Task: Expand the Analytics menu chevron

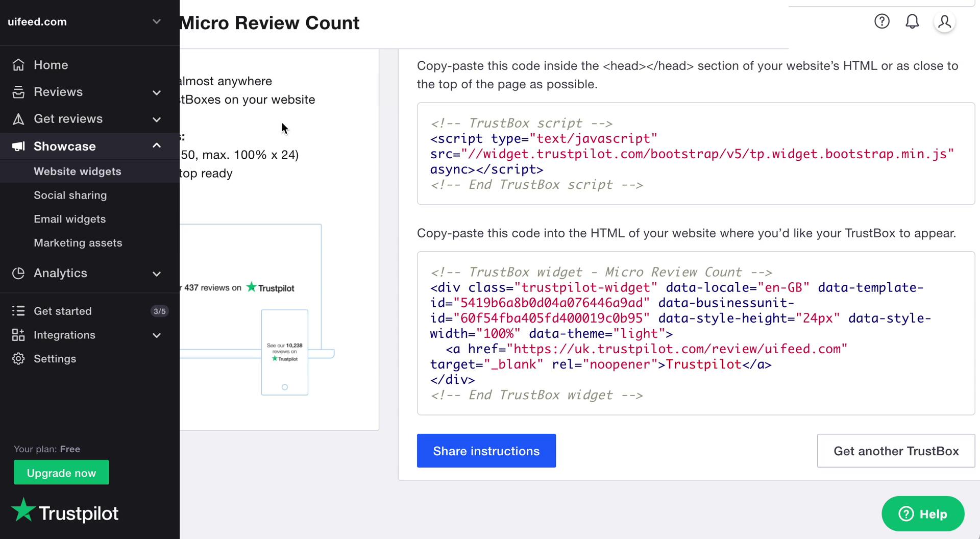Action: (x=157, y=274)
